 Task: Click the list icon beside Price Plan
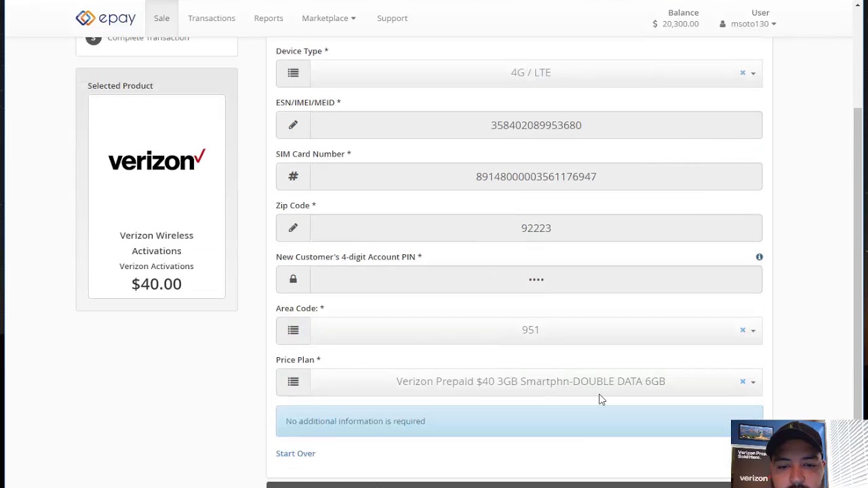[x=293, y=382]
